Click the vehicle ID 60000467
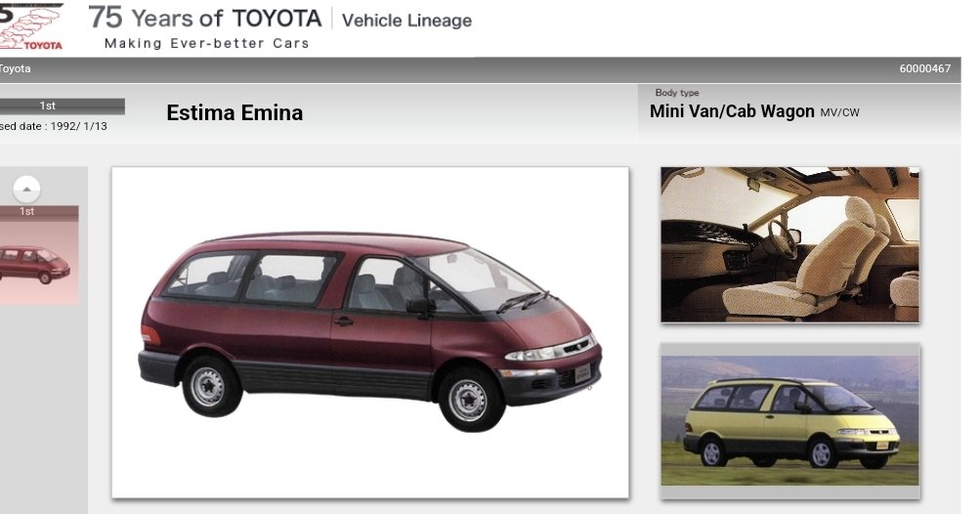The width and height of the screenshot is (980, 514). coord(925,68)
